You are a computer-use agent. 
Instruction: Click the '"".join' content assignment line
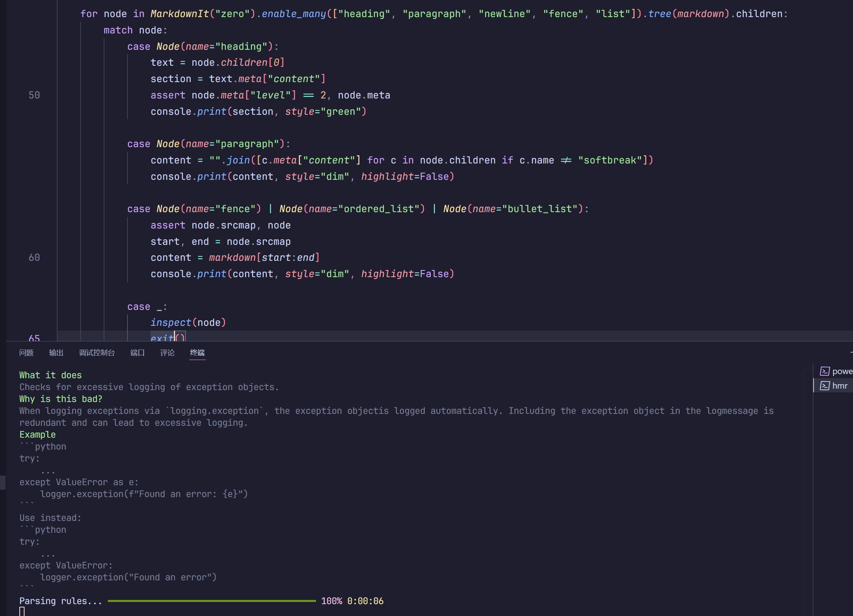[x=402, y=160]
